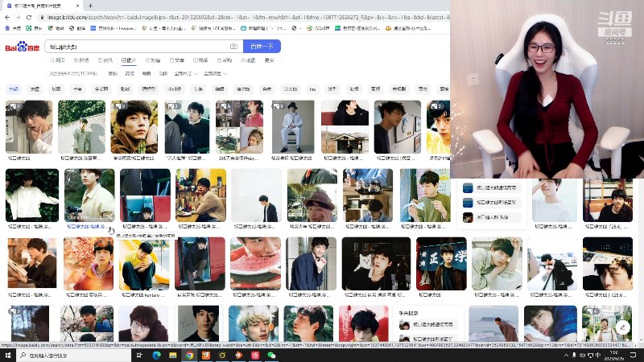Viewport: 644px width, 362px height.
Task: Open the seated man in white outfit thumbnail
Action: pyautogui.click(x=293, y=127)
